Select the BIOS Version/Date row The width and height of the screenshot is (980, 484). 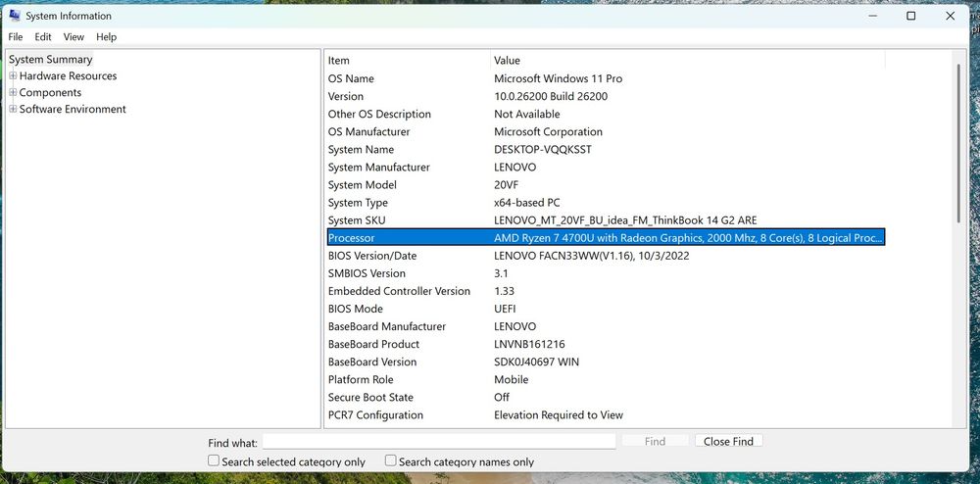(606, 256)
